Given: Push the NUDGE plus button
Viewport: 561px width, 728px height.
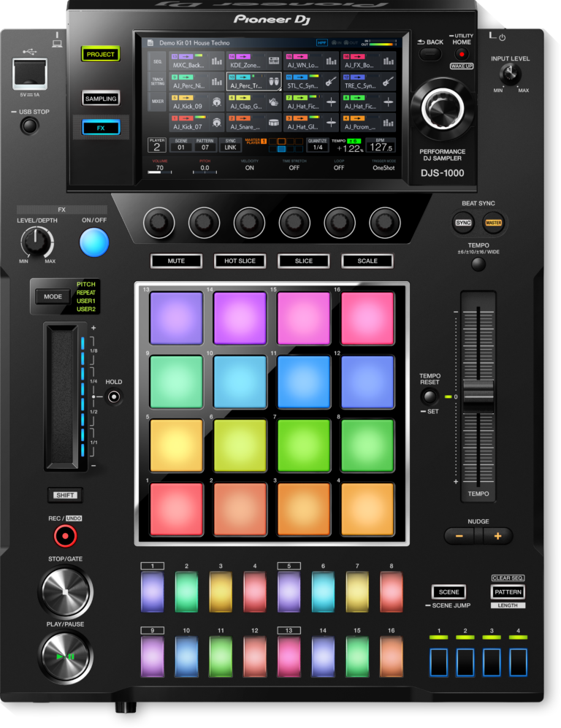Looking at the screenshot, I should 498,536.
